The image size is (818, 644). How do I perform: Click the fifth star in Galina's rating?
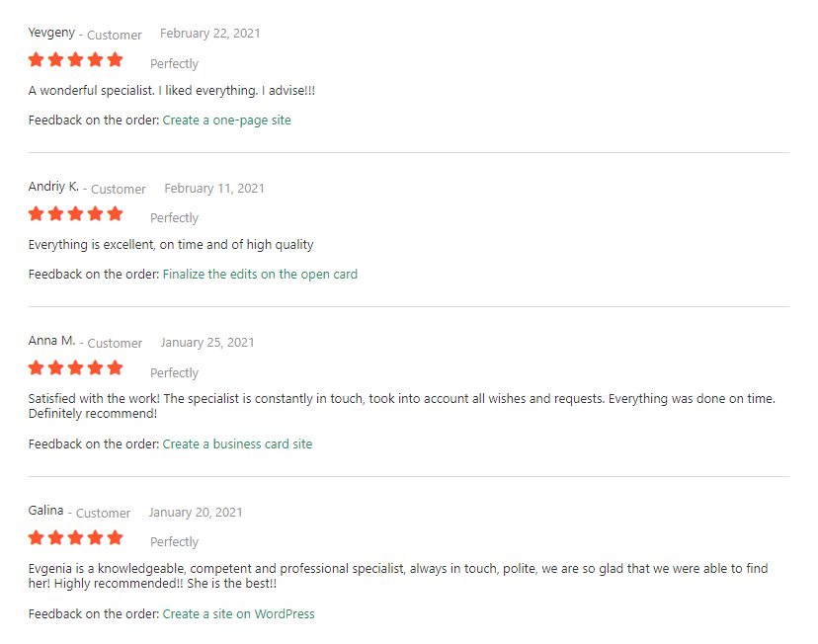click(116, 537)
